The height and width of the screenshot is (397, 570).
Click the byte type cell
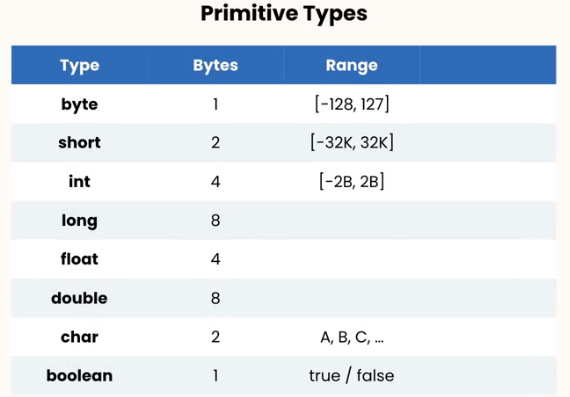80,104
